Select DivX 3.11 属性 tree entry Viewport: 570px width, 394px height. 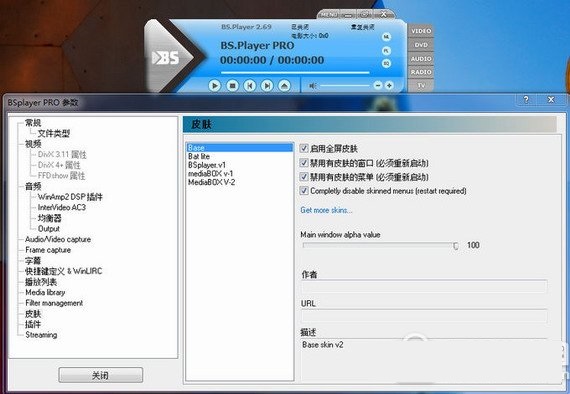[x=62, y=154]
